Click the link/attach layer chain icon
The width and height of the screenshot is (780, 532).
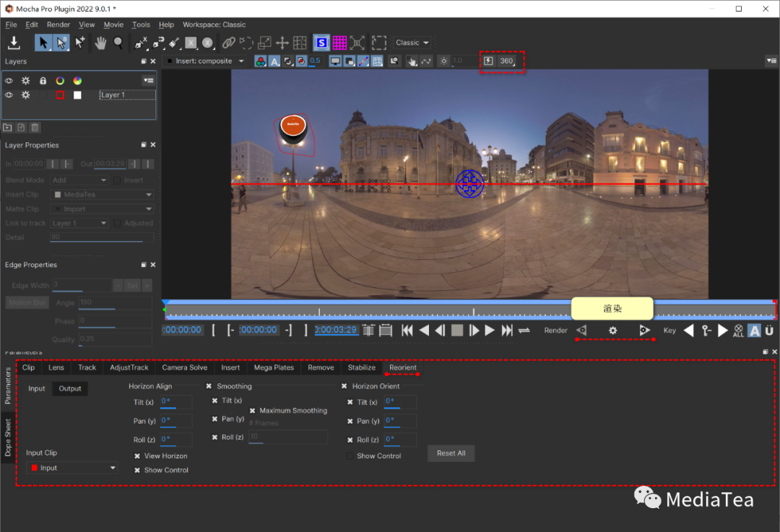(x=228, y=43)
